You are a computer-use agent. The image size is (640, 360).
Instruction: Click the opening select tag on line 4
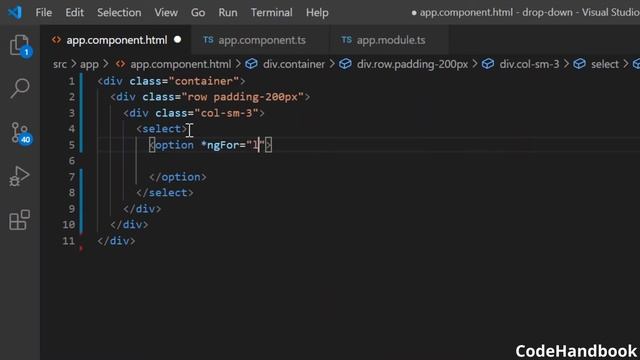[x=162, y=129]
